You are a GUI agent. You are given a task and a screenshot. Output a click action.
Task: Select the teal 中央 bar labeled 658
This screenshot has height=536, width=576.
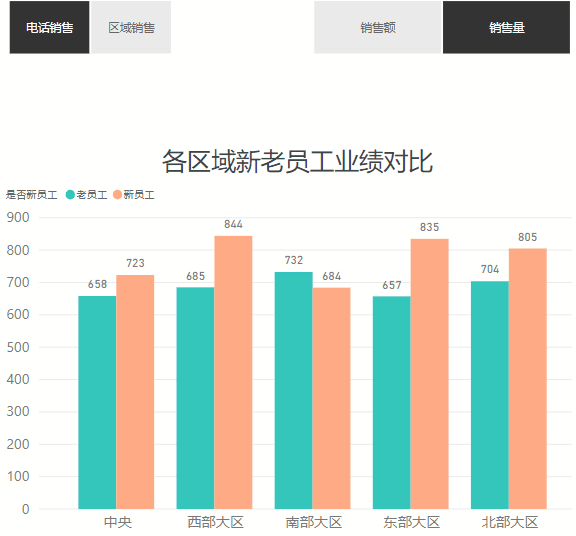coord(97,402)
